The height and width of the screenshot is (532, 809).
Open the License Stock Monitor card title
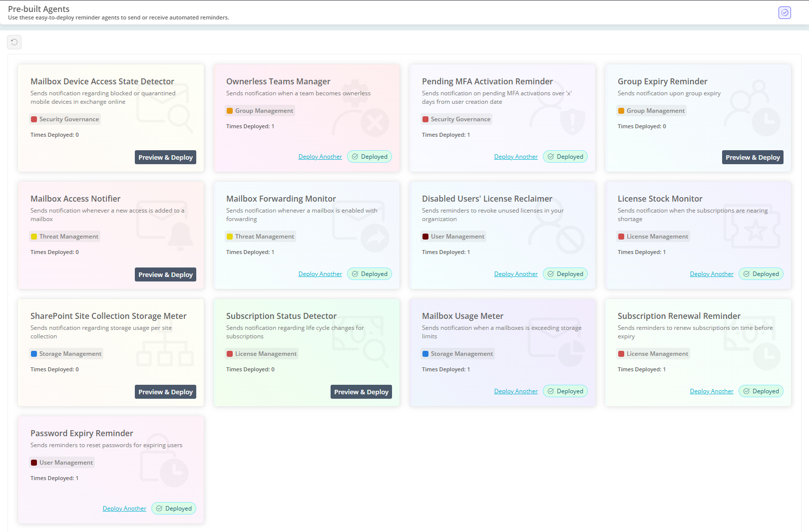[x=660, y=199]
